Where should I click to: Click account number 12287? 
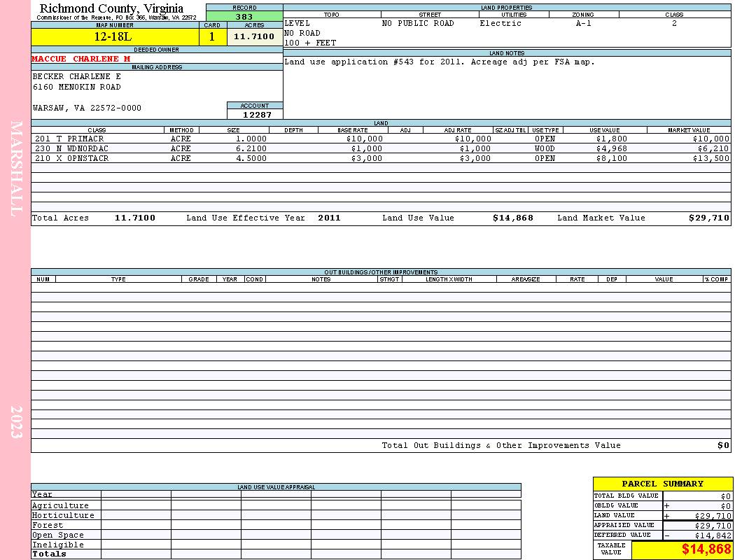[x=257, y=115]
